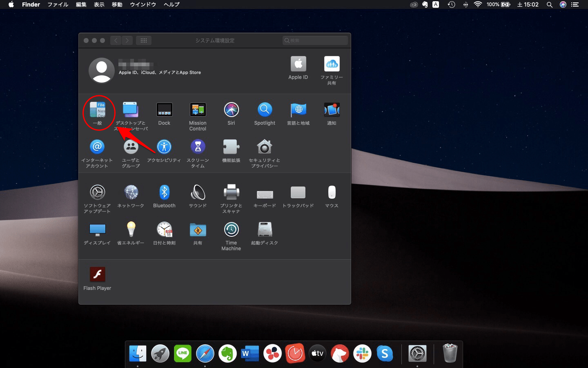Open the 表示 menu

pos(99,4)
